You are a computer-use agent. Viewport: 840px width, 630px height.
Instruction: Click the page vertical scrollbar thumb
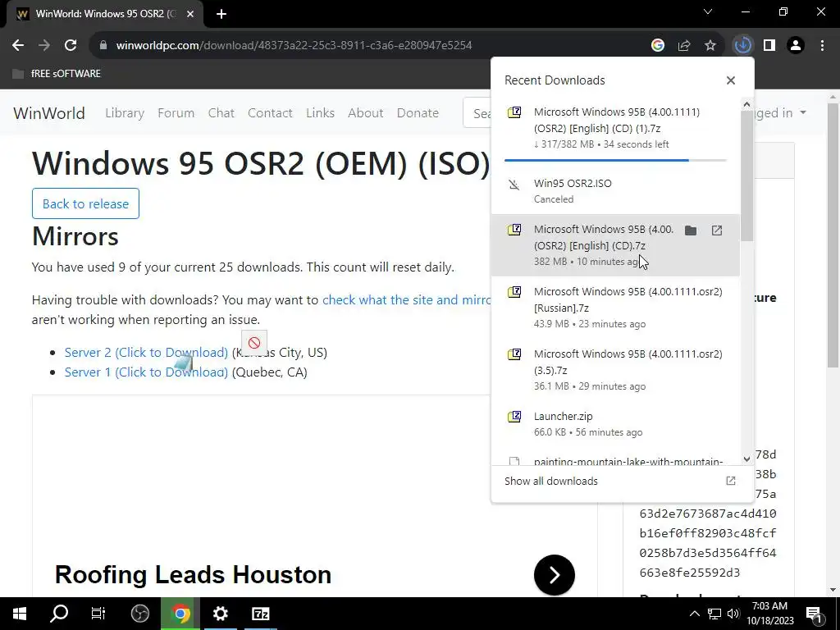pos(833,235)
